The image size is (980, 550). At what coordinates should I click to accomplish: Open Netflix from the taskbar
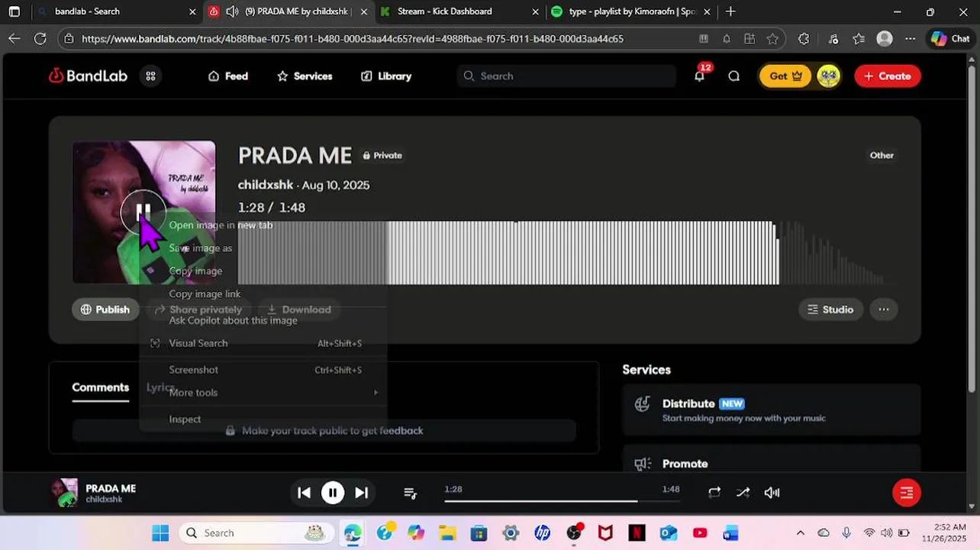click(637, 532)
